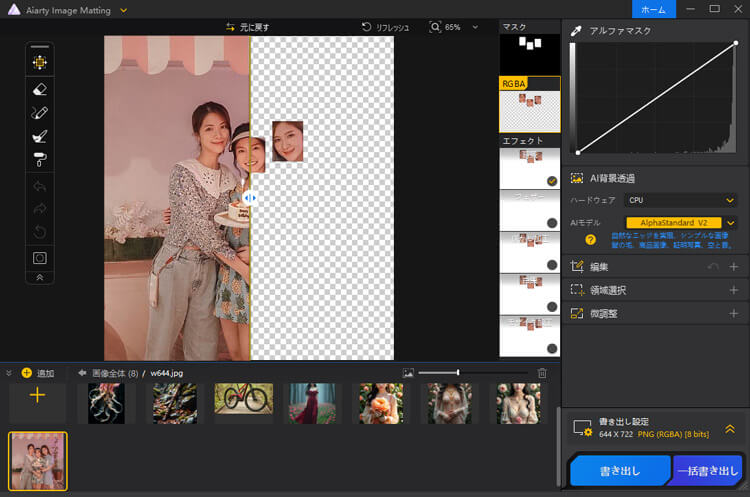Enable the third effect preset circle
Viewport: 750px width, 497px height.
pyautogui.click(x=551, y=264)
